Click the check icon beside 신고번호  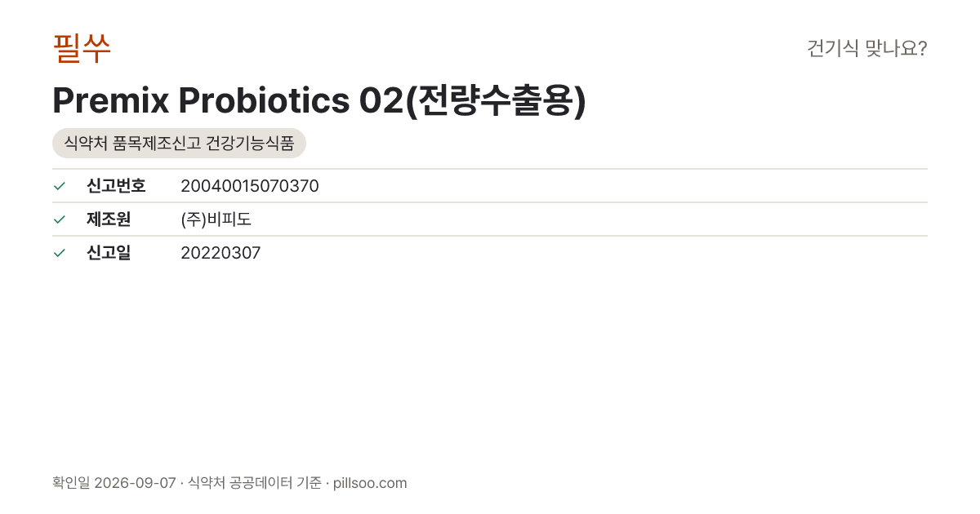pyautogui.click(x=59, y=186)
